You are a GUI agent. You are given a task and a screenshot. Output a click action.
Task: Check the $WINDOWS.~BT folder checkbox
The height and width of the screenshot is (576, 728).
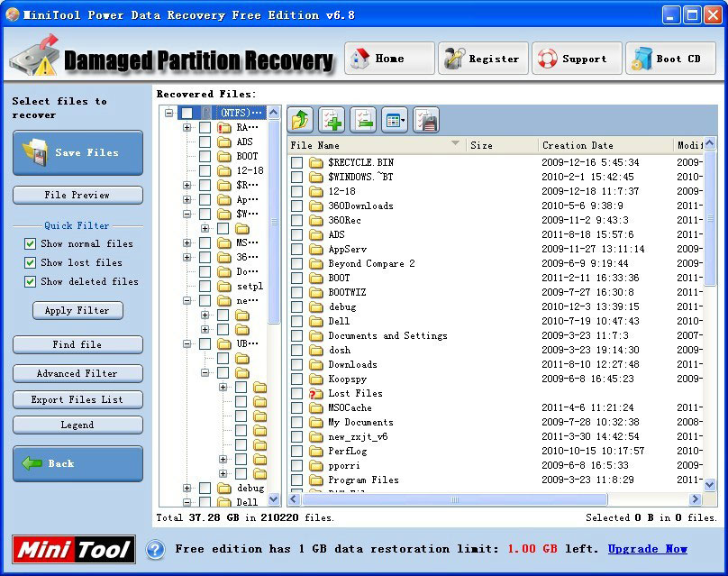pyautogui.click(x=297, y=177)
